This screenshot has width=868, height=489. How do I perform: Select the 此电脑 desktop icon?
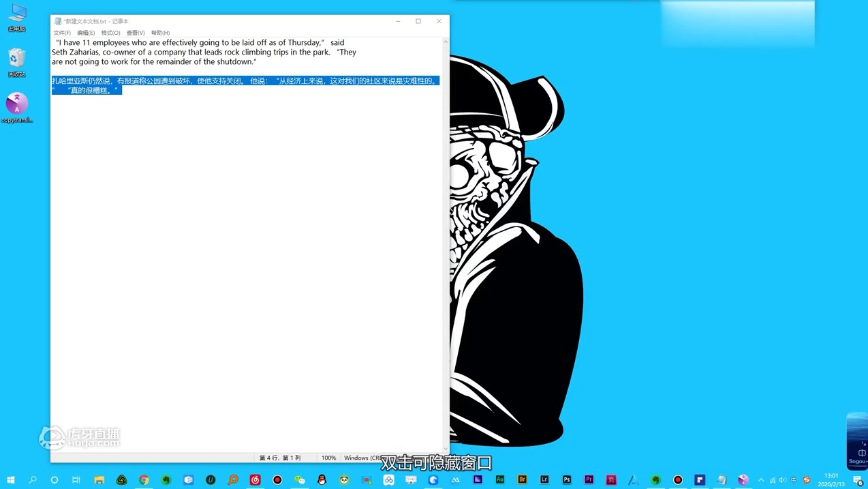click(x=16, y=18)
